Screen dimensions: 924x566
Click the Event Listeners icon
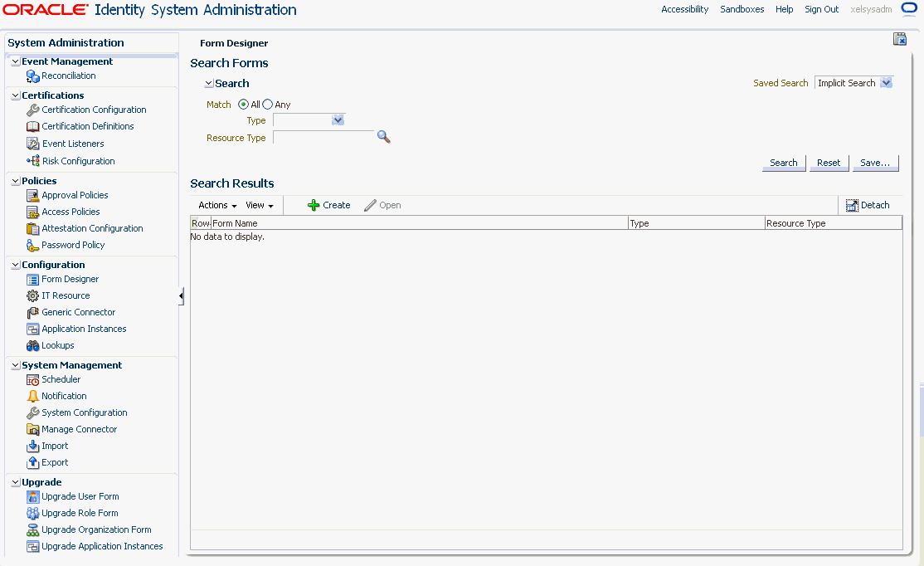33,144
